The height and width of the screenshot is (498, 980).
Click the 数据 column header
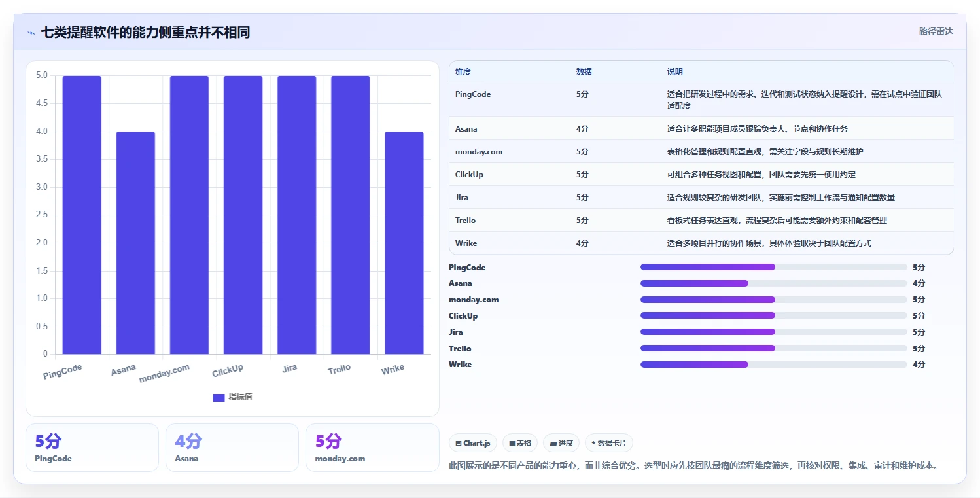tap(584, 72)
